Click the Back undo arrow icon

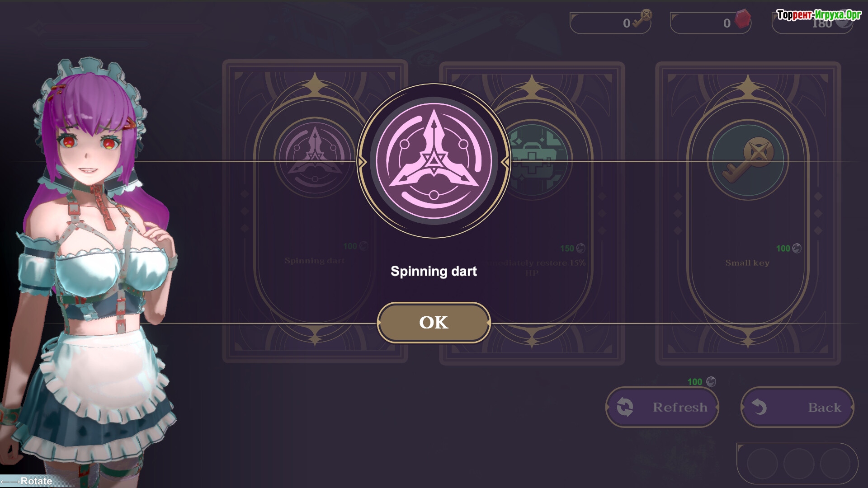pos(759,407)
